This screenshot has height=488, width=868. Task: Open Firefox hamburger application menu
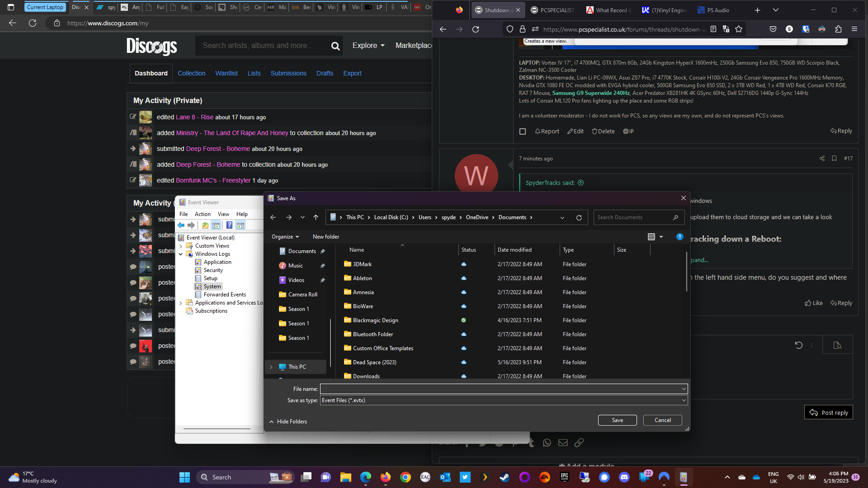(x=854, y=29)
